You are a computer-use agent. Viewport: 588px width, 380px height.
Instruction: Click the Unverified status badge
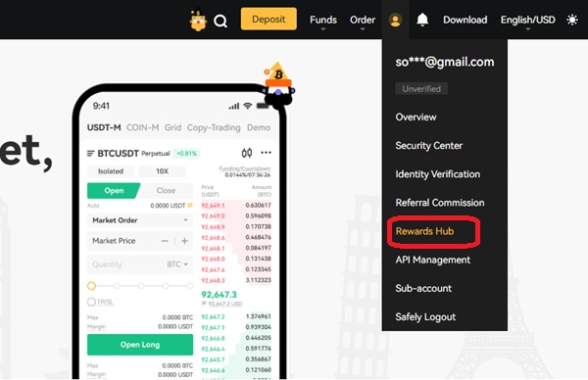click(x=421, y=89)
